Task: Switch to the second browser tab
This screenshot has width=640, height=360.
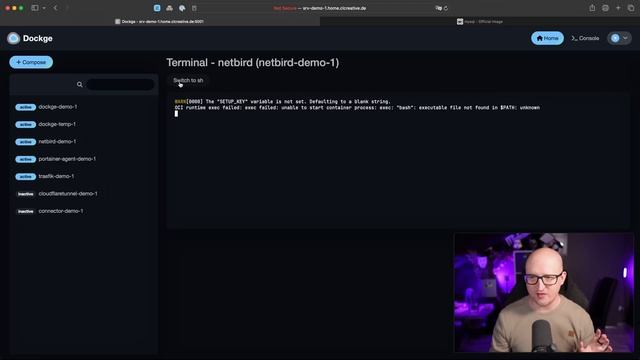Action: (480, 21)
